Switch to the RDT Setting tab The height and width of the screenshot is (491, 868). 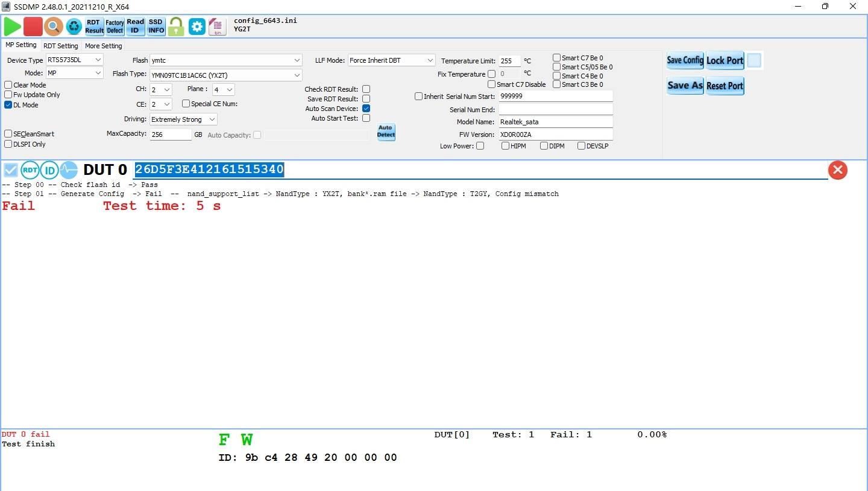pos(61,46)
